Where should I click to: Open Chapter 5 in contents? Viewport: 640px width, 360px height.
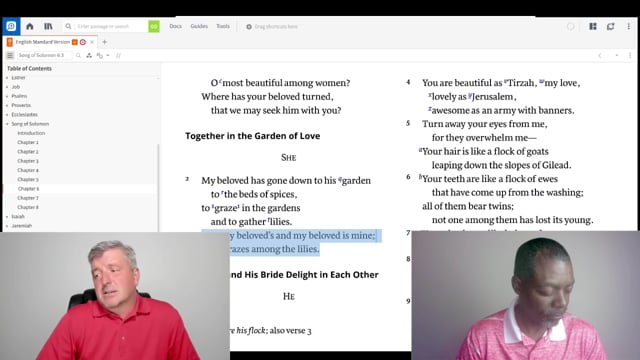28,180
